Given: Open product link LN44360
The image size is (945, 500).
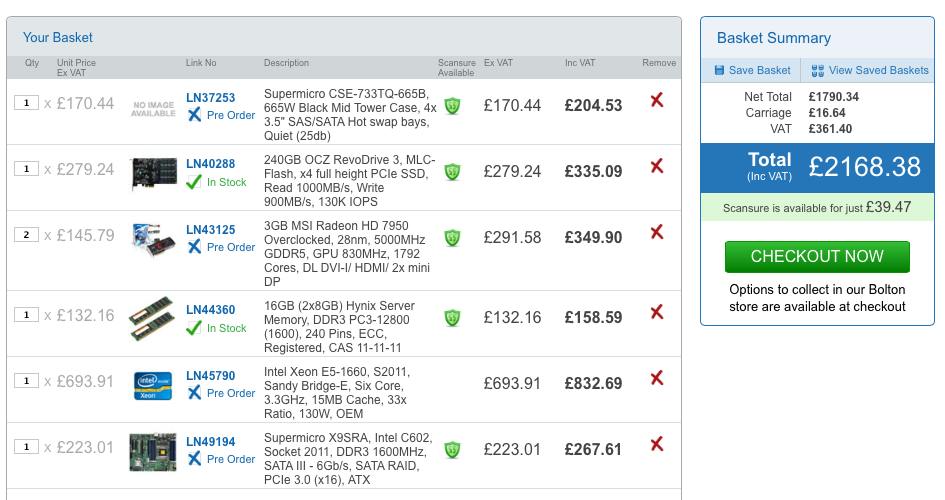Looking at the screenshot, I should tap(210, 310).
